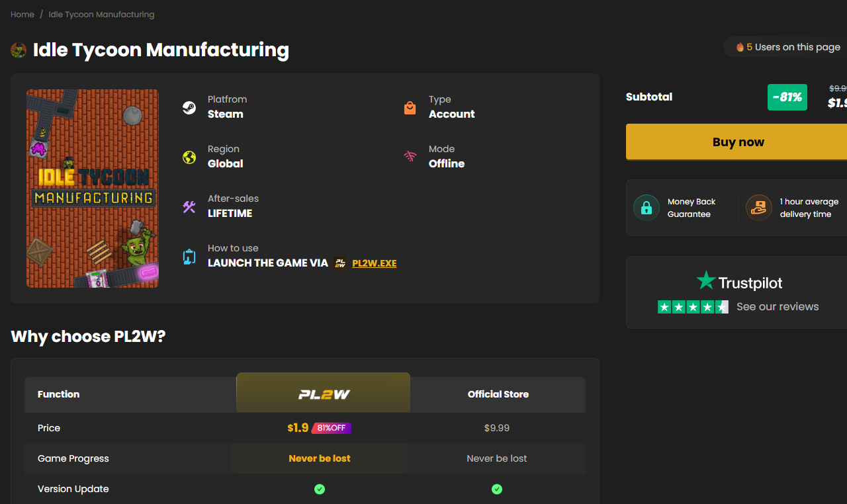The image size is (847, 504).
Task: Open the Idle Tycoon Manufacturing cover image
Action: [x=93, y=189]
